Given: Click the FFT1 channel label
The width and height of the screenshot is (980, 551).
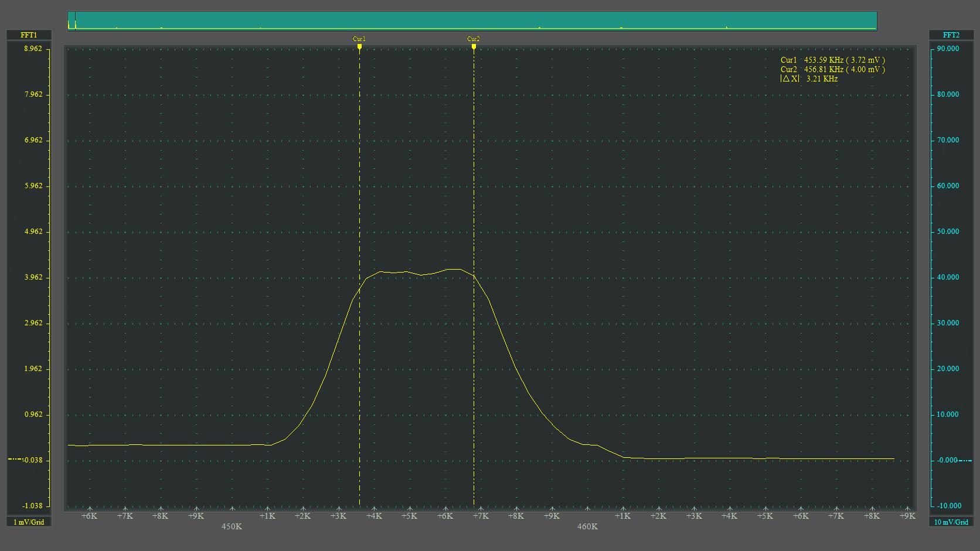Looking at the screenshot, I should point(29,35).
